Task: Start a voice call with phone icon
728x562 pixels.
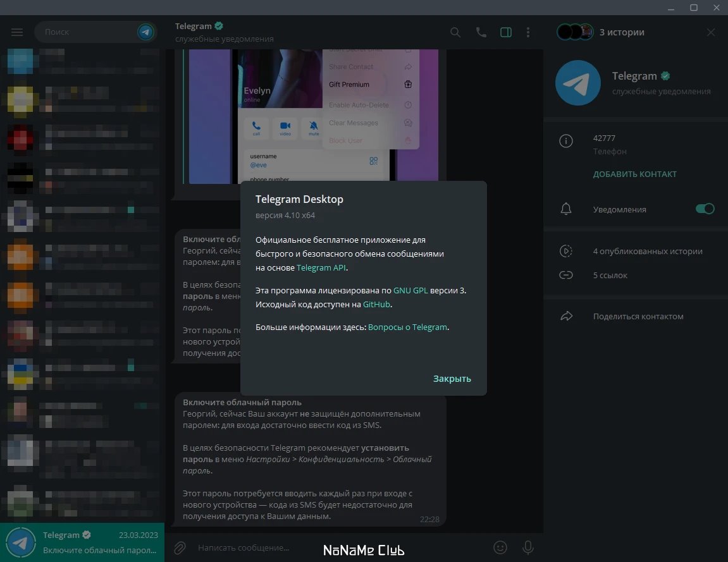Action: point(481,32)
